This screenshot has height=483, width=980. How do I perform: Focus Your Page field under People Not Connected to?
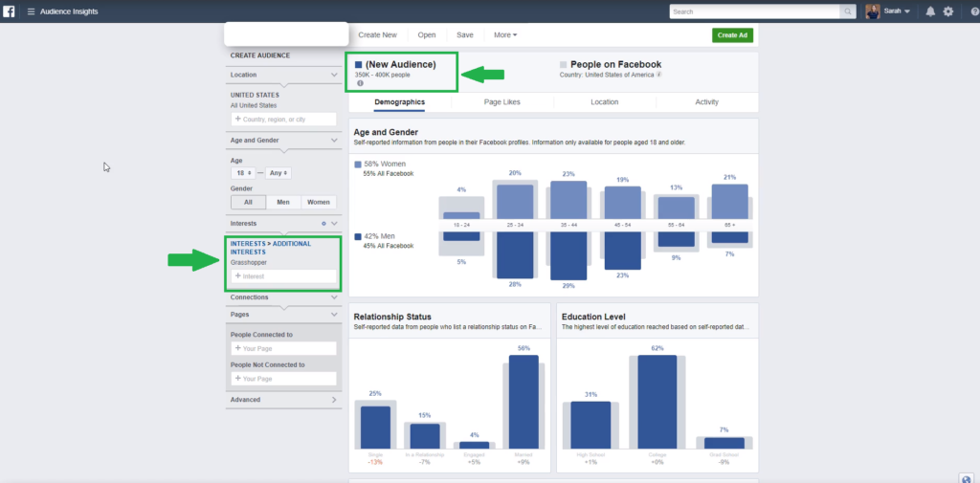[x=283, y=379]
